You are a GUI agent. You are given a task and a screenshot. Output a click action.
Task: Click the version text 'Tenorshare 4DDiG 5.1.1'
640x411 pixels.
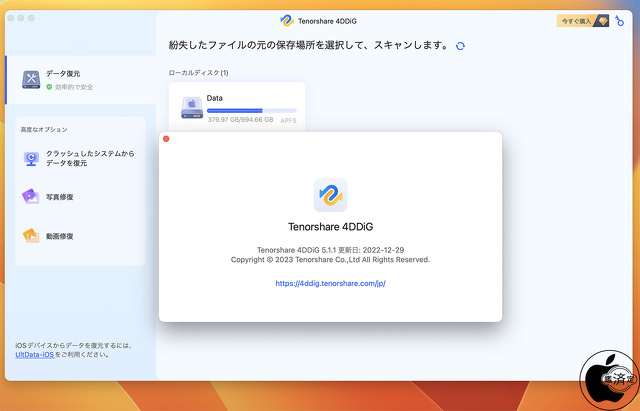[296, 250]
